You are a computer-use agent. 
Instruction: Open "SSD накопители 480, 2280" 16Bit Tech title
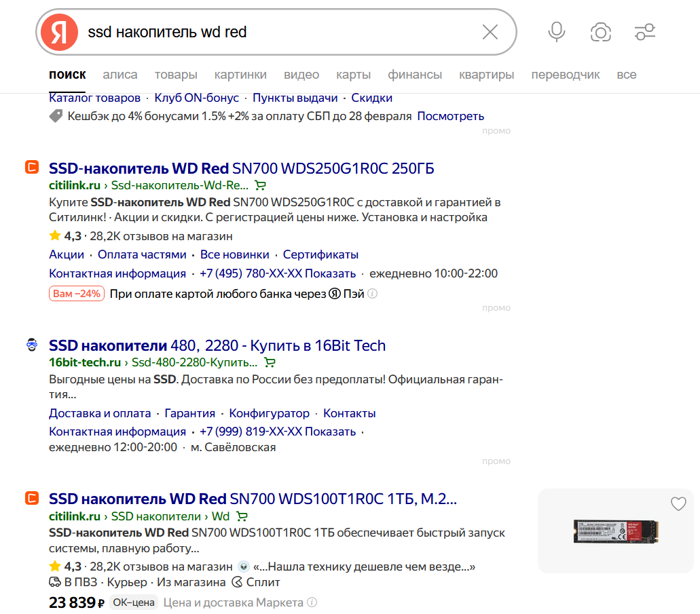[x=217, y=345]
